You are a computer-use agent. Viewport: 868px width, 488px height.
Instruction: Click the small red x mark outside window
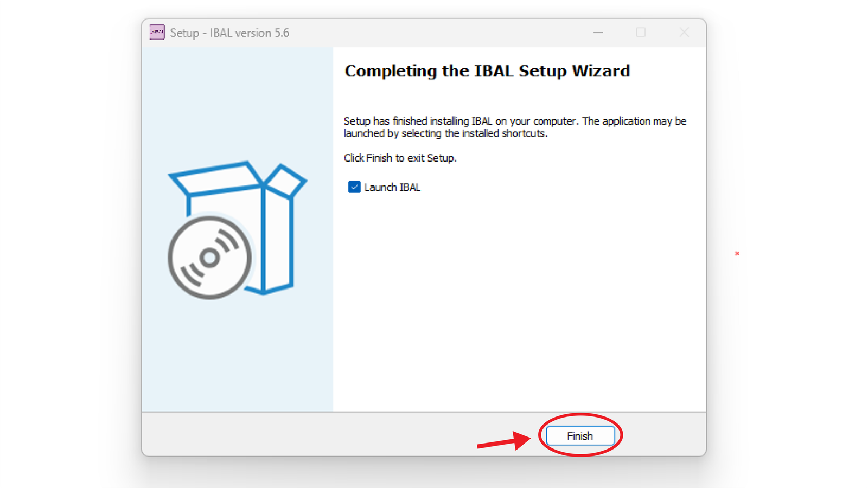tap(737, 253)
